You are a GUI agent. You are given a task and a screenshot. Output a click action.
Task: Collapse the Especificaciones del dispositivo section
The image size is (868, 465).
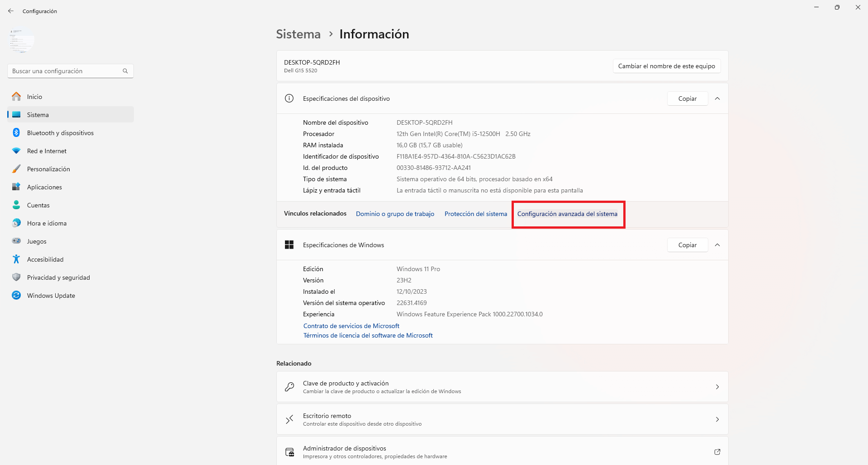pyautogui.click(x=717, y=99)
